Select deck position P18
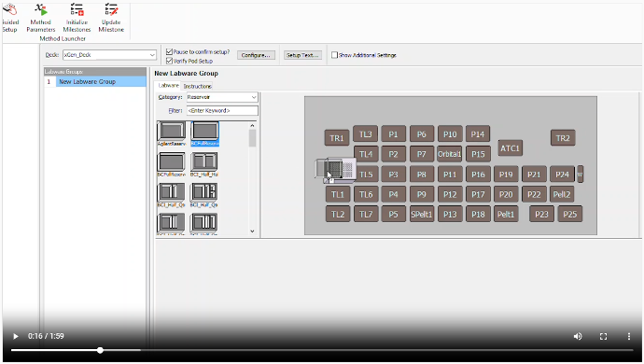644x364 pixels. [478, 214]
